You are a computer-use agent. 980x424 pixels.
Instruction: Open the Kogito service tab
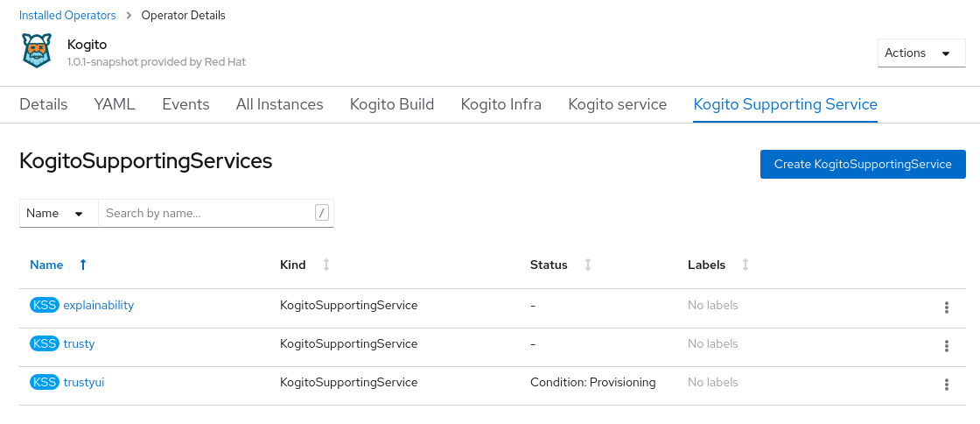pyautogui.click(x=618, y=104)
